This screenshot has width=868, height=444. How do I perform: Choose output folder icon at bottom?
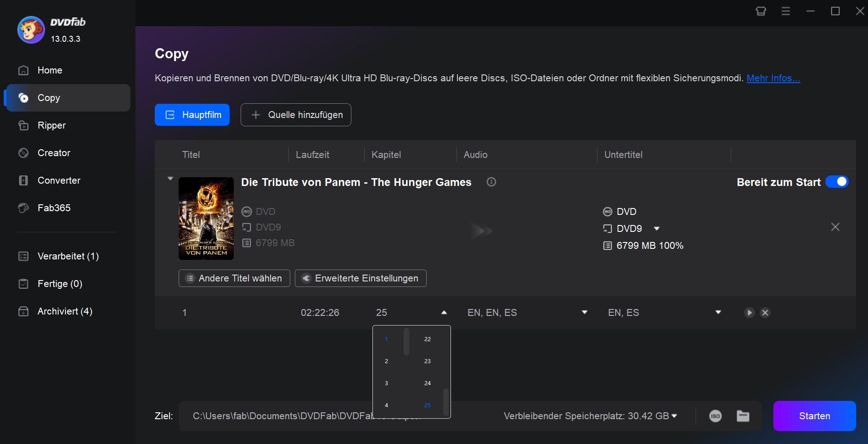(x=743, y=416)
